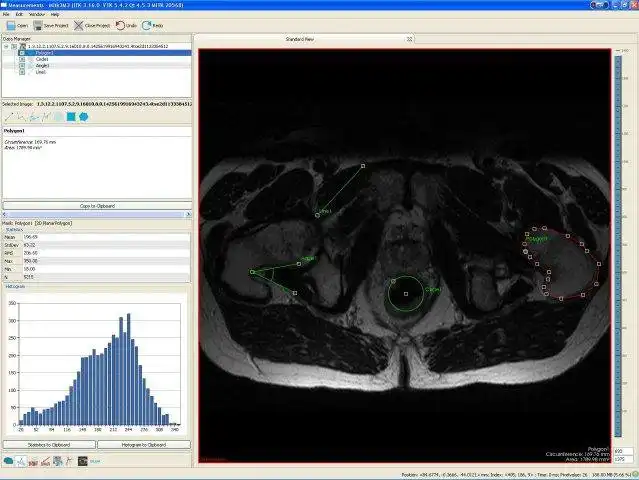Open the File menu
Screen dimensions: 639x480
6,14
